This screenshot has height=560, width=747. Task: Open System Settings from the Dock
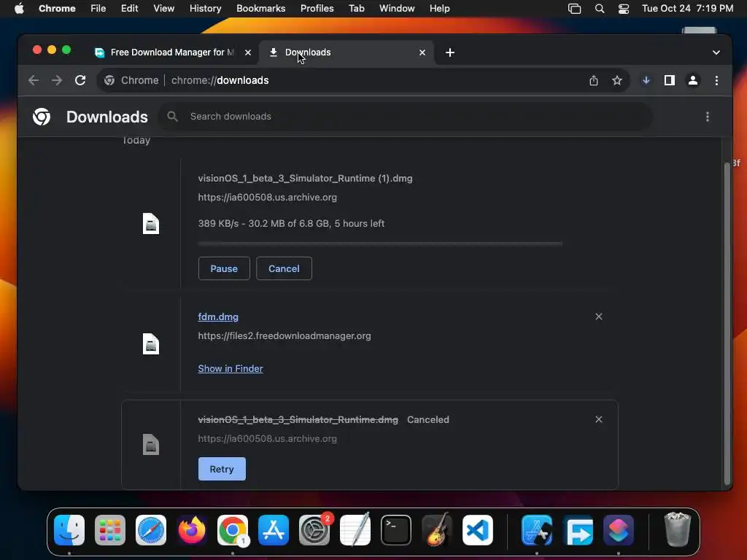[314, 530]
